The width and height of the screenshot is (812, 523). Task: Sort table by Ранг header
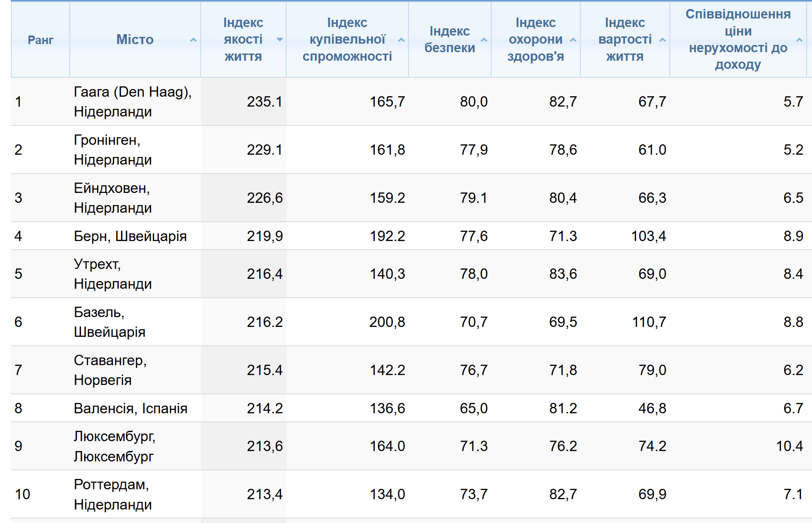[40, 40]
